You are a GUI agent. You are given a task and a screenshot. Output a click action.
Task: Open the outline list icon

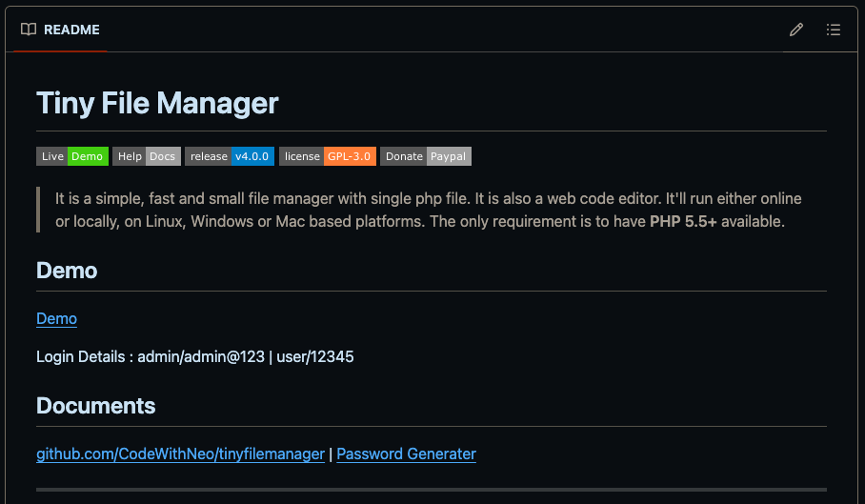pyautogui.click(x=834, y=30)
